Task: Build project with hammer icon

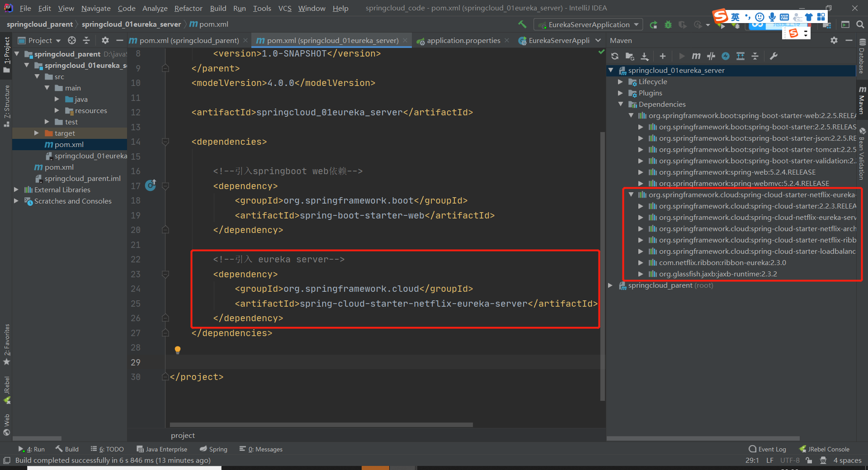Action: [522, 24]
